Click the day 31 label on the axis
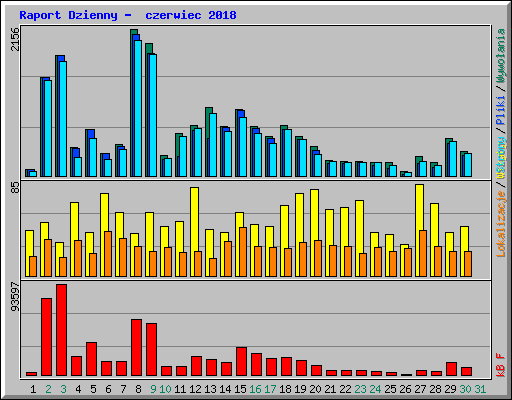 click(x=480, y=389)
